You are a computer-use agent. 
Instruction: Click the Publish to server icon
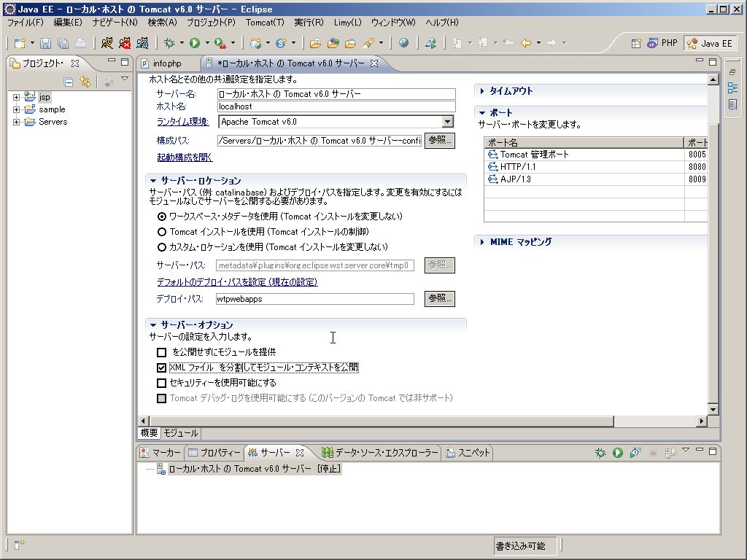pos(671,453)
